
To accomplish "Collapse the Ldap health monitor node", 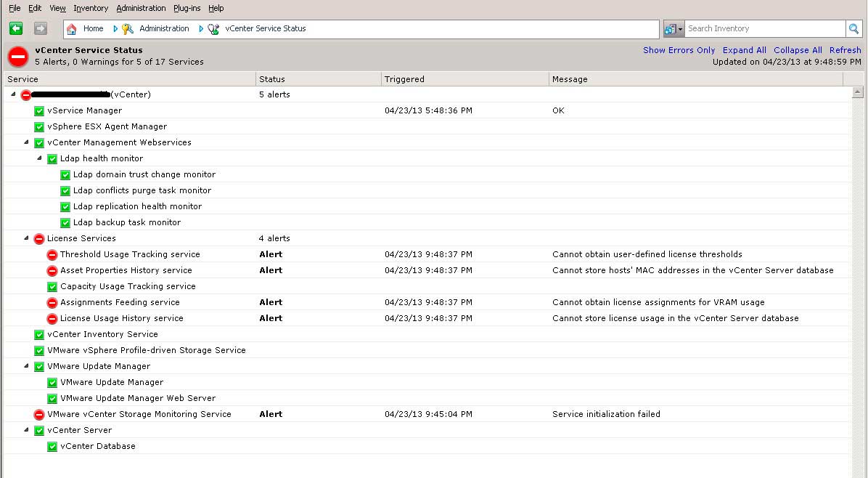I will (x=39, y=158).
